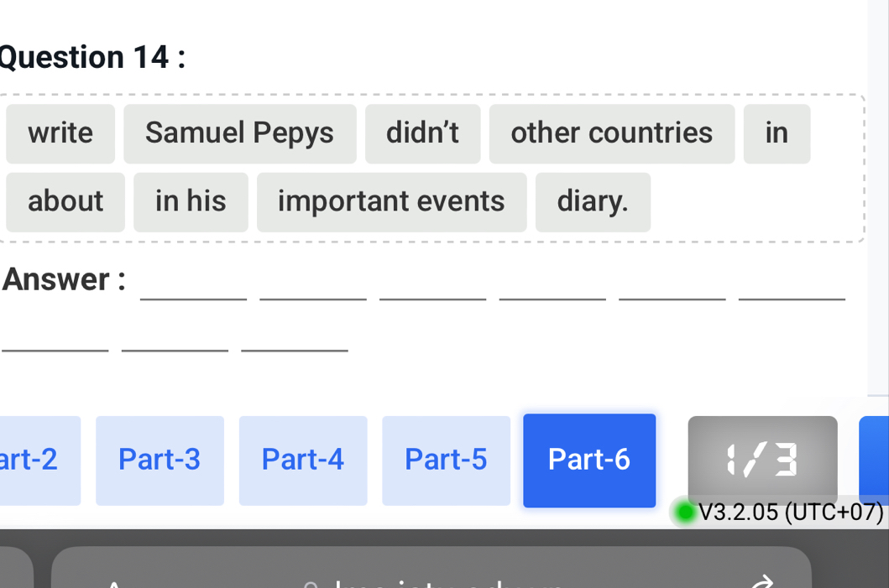Click the 1/3 page counter
This screenshot has width=889, height=588.
(762, 460)
